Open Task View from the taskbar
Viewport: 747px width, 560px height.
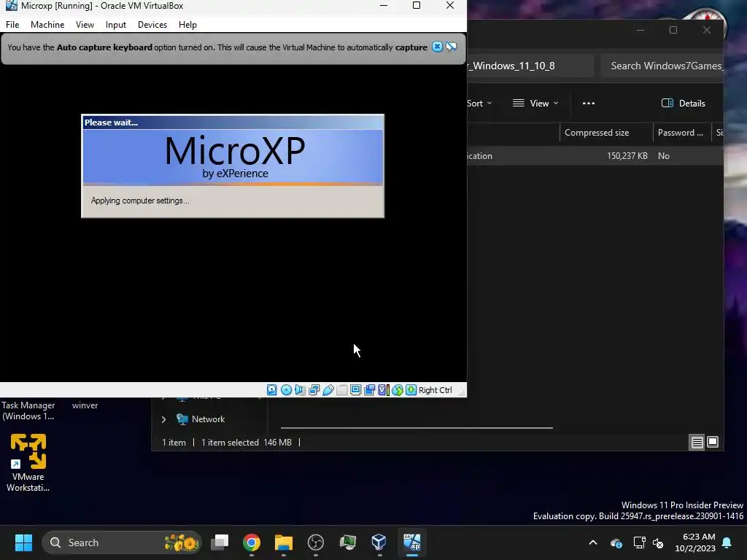click(x=220, y=542)
